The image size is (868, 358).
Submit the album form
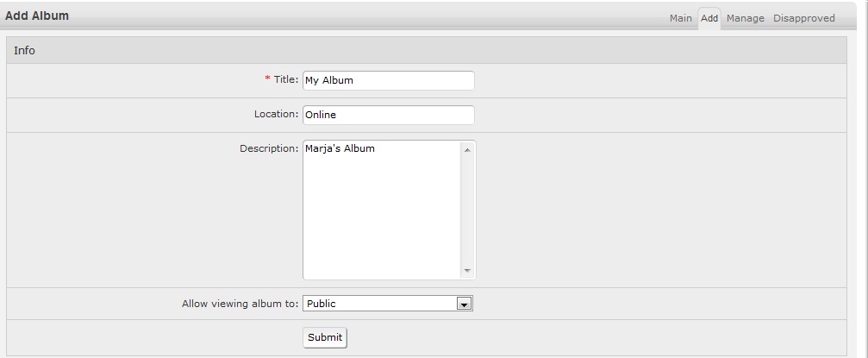click(325, 337)
